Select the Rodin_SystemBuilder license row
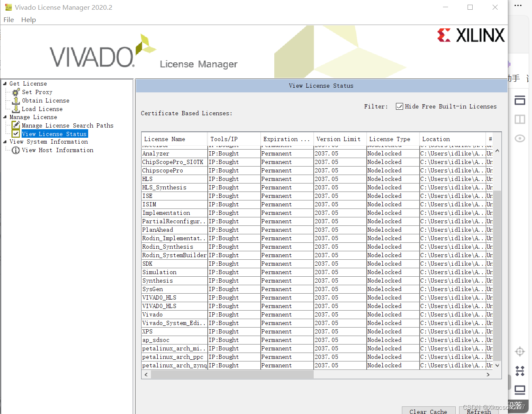 [317, 255]
